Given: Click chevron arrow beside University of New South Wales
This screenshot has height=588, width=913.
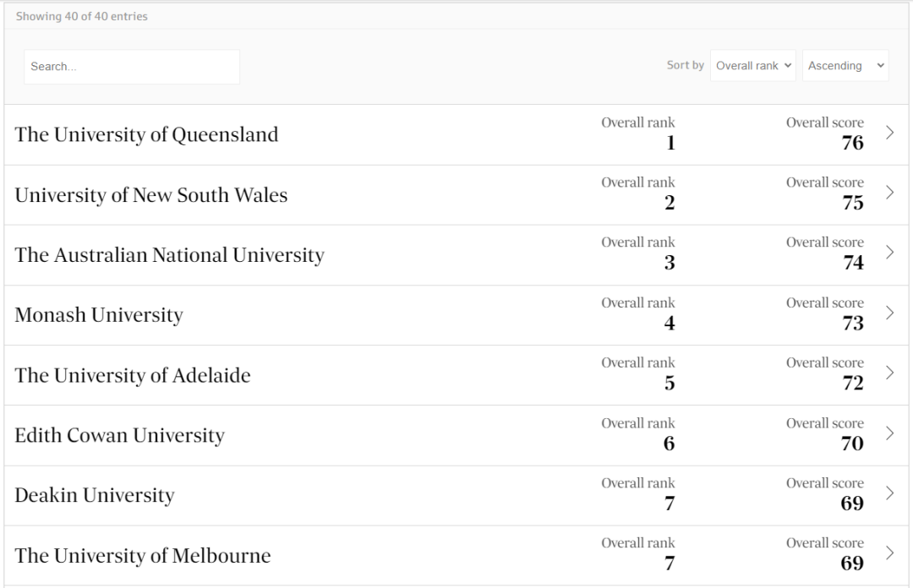Looking at the screenshot, I should tap(889, 193).
